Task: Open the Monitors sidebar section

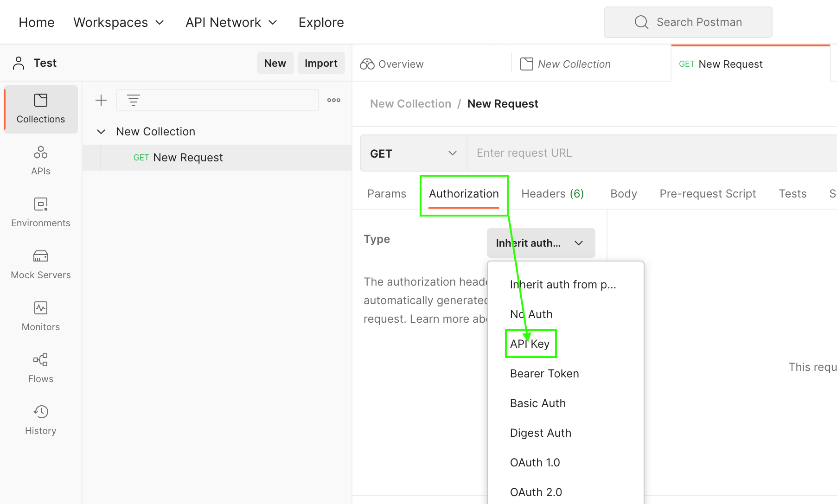Action: [x=41, y=317]
